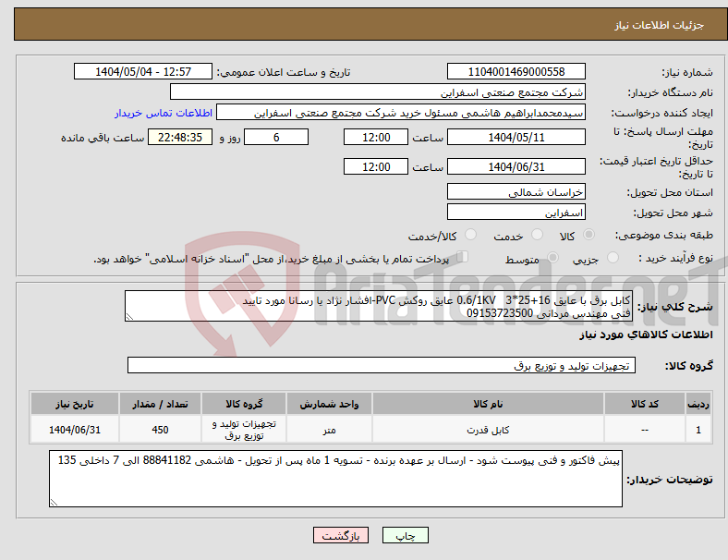
Task: Select the خدمت radio button
Action: tap(537, 235)
